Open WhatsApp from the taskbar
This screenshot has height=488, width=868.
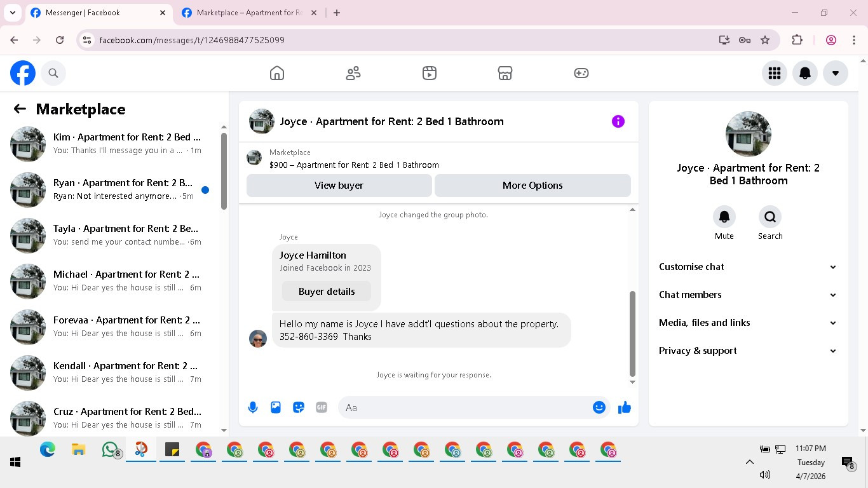(111, 450)
